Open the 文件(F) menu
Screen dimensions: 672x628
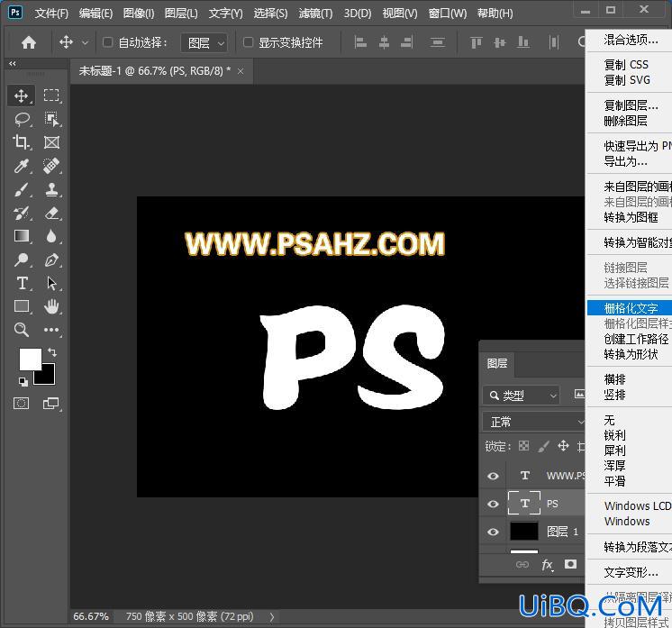pyautogui.click(x=51, y=14)
